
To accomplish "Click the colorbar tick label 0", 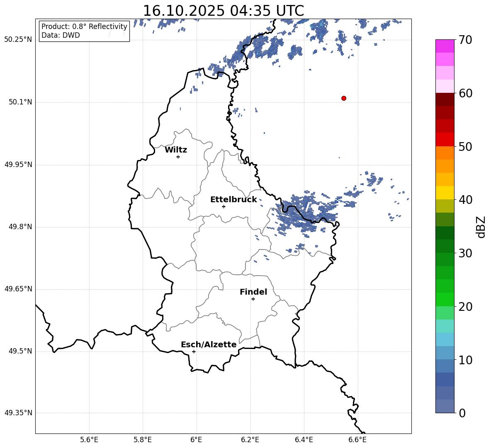I will [462, 413].
